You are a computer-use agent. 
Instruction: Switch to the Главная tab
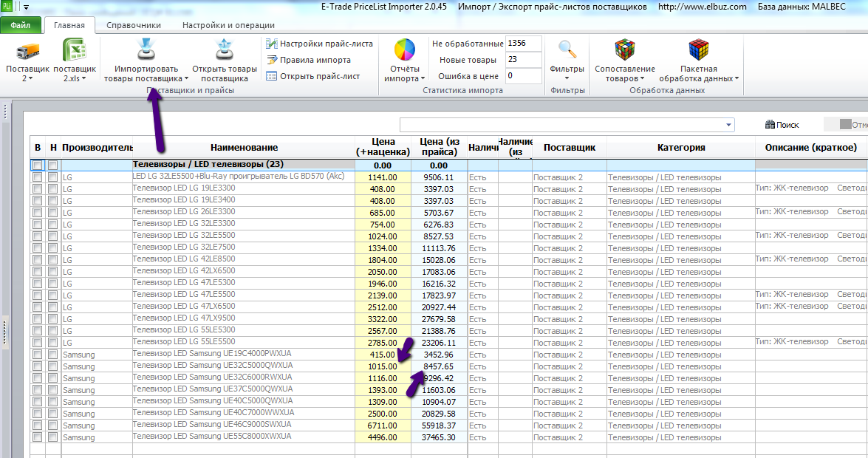pyautogui.click(x=69, y=25)
